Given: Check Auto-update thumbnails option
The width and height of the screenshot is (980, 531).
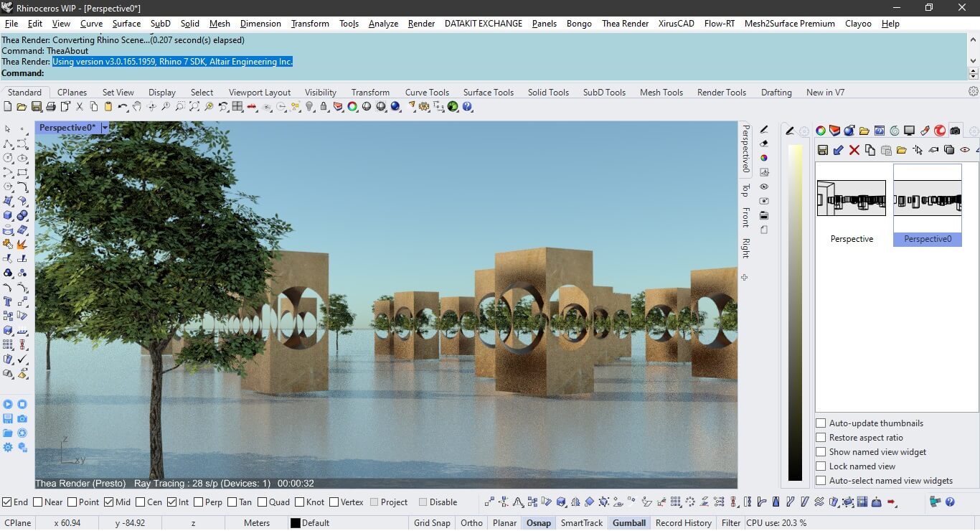Looking at the screenshot, I should click(x=821, y=423).
